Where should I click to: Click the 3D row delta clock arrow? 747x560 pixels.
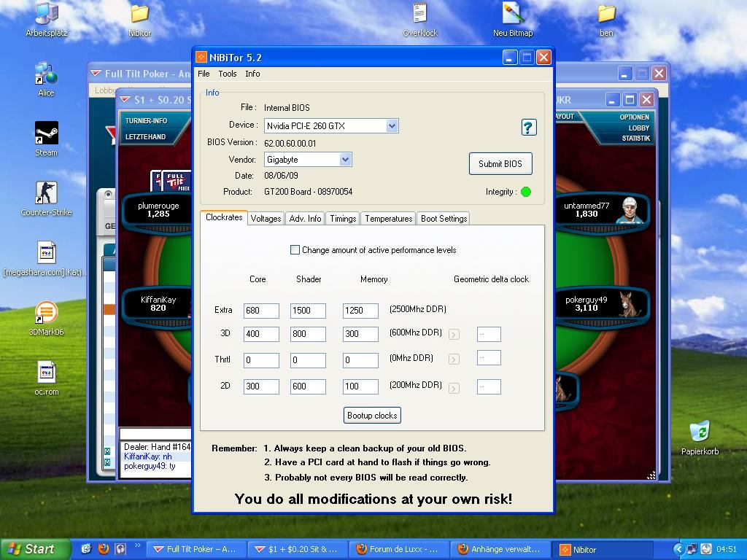pyautogui.click(x=454, y=334)
